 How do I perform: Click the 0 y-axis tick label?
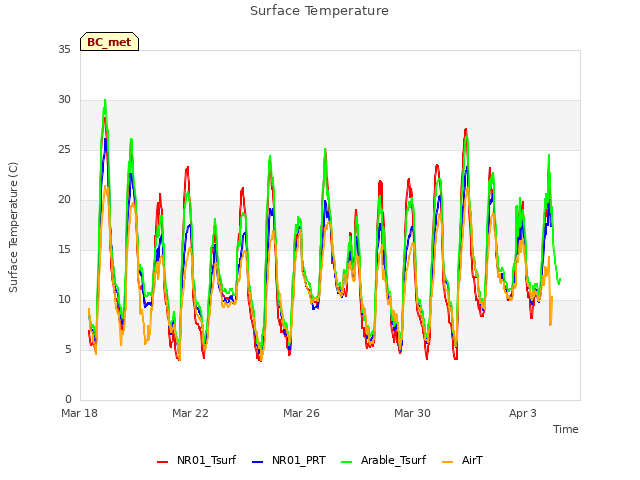pyautogui.click(x=68, y=400)
